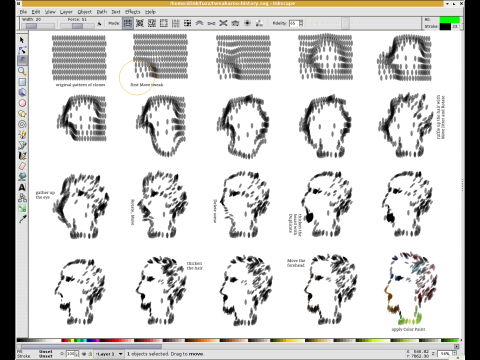
Task: Open the Layer menu
Action: (x=66, y=12)
